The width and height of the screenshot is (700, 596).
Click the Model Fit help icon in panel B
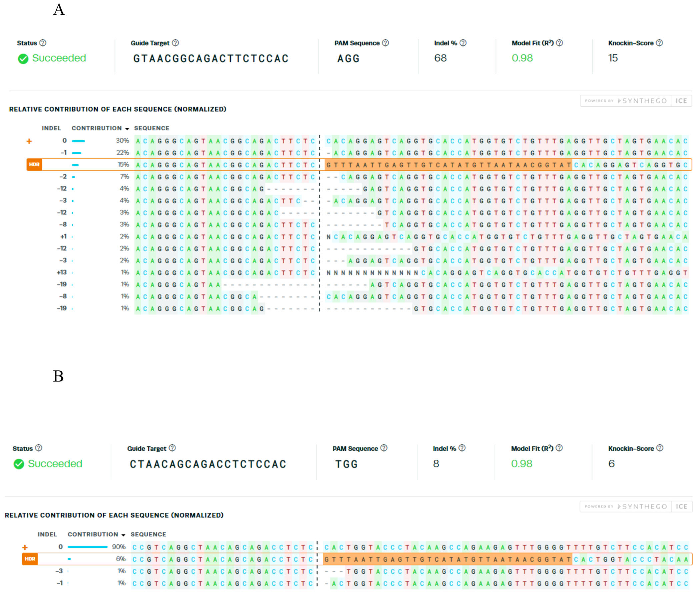click(x=559, y=448)
